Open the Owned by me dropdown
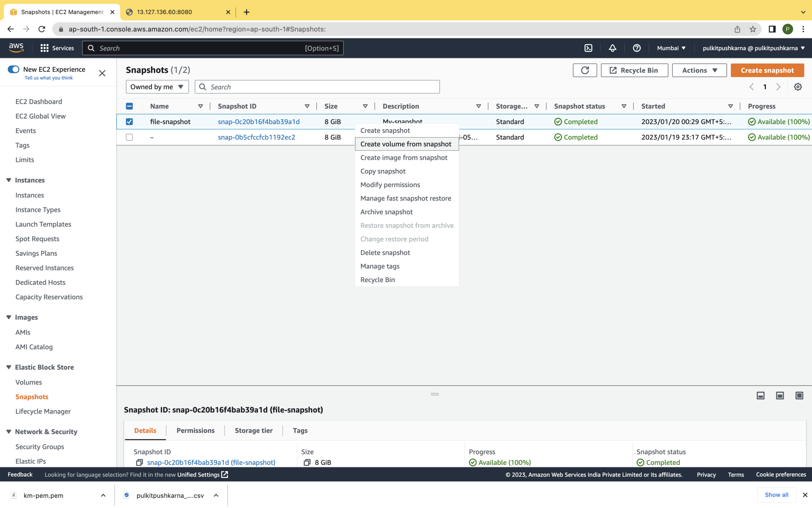The width and height of the screenshot is (812, 508). tap(157, 87)
